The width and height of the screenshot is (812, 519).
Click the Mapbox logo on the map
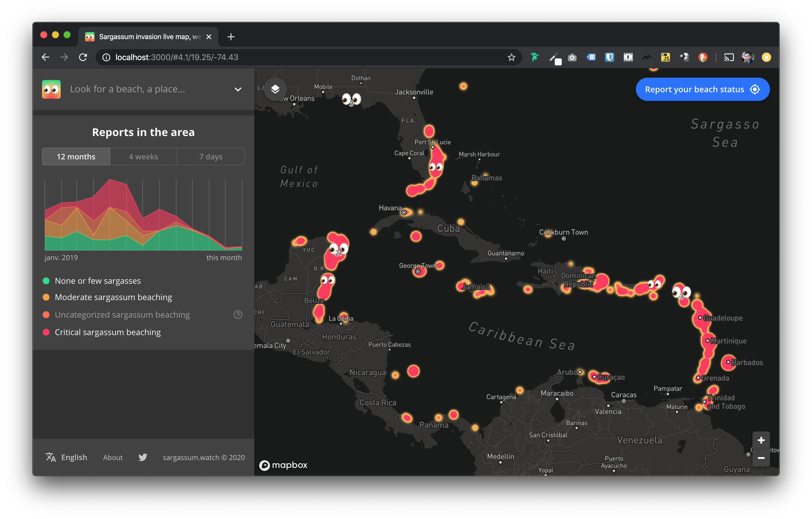pos(283,465)
